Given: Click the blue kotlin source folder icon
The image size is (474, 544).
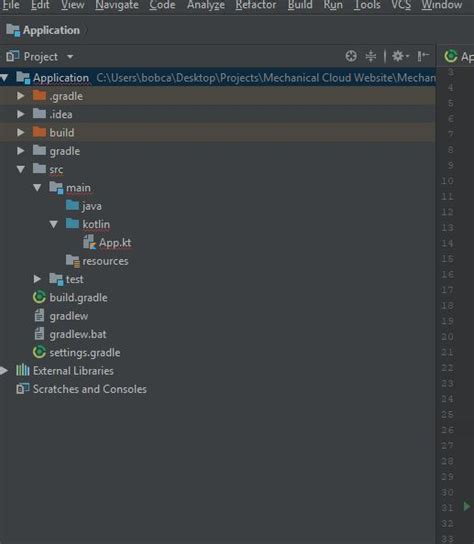Looking at the screenshot, I should click(72, 223).
